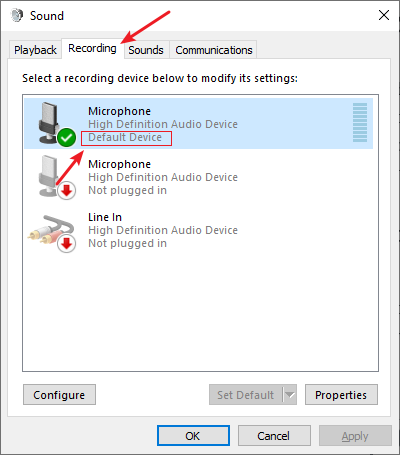Open the Set Default dropdown arrow
The image size is (400, 455).
tap(290, 395)
